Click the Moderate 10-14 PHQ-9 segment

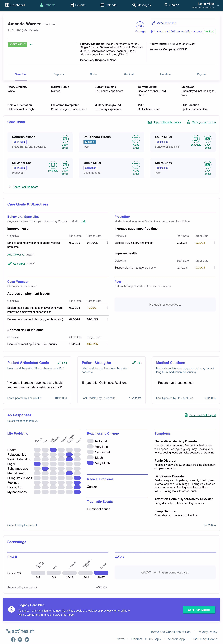pyautogui.click(x=70, y=573)
